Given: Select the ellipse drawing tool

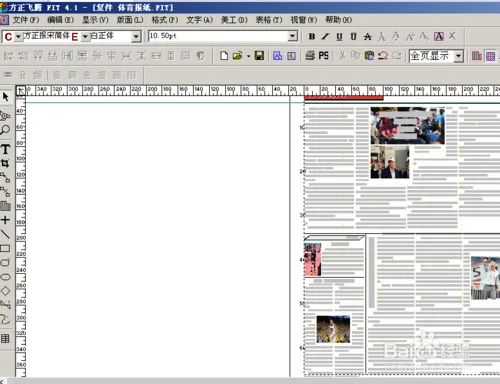Looking at the screenshot, I should click(x=5, y=277).
